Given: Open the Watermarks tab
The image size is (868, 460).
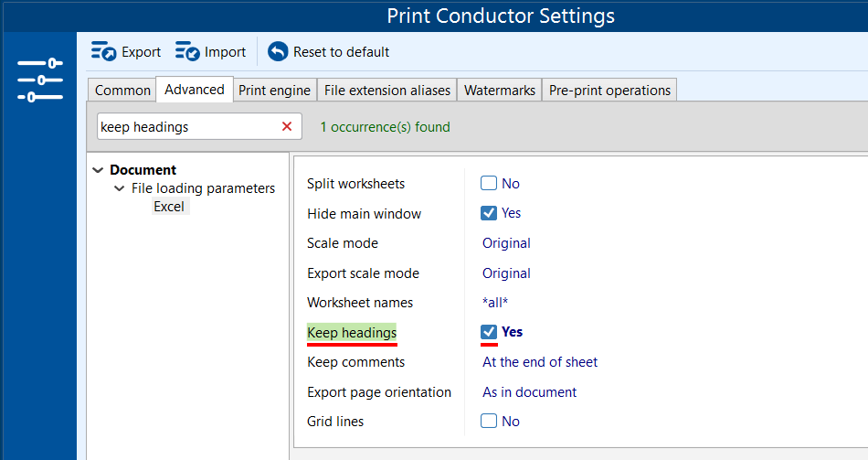Looking at the screenshot, I should [x=499, y=90].
